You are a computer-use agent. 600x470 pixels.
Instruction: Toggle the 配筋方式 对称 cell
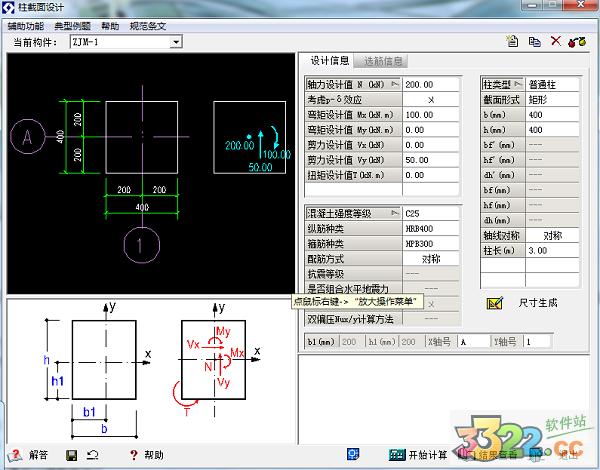431,259
